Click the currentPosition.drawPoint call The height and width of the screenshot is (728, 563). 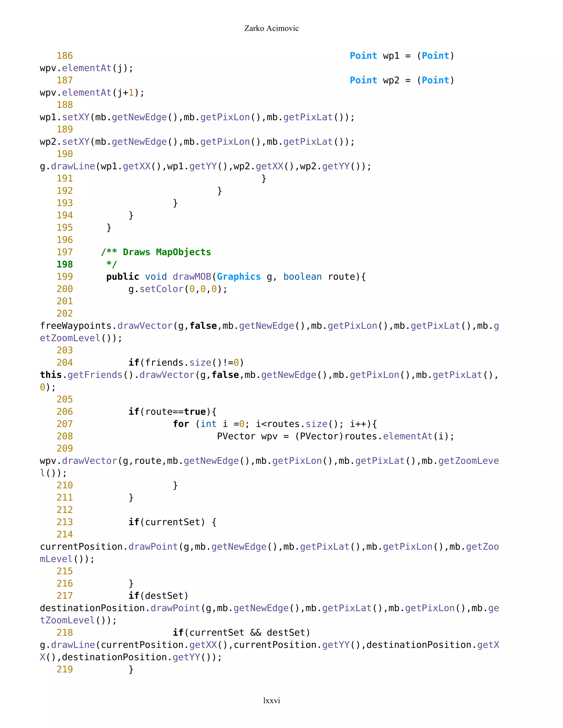(109, 547)
